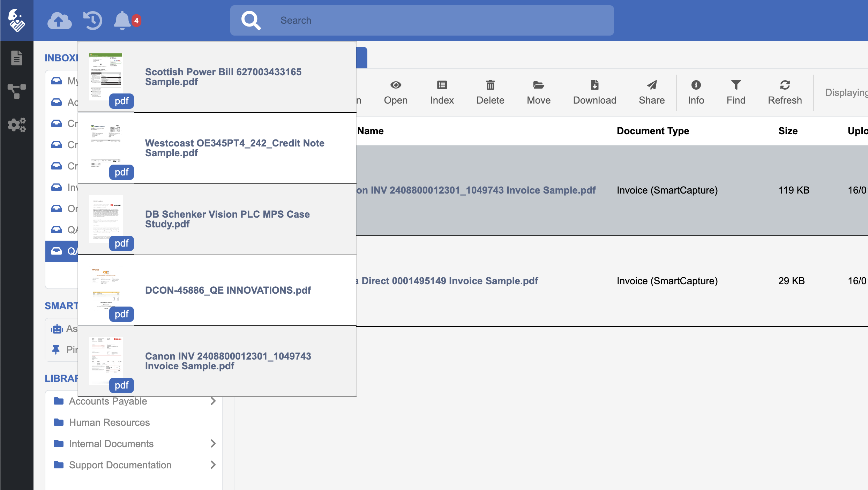
Task: Click the documents sidebar icon
Action: click(x=16, y=58)
